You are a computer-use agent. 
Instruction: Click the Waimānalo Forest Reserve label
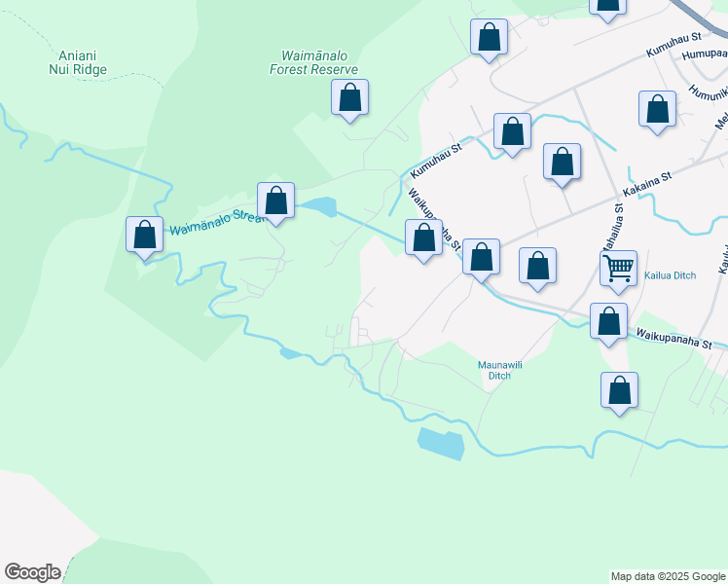pyautogui.click(x=313, y=62)
